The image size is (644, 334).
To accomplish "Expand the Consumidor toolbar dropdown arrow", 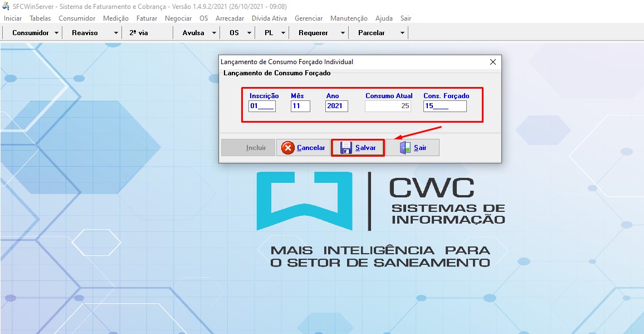I will tap(57, 33).
